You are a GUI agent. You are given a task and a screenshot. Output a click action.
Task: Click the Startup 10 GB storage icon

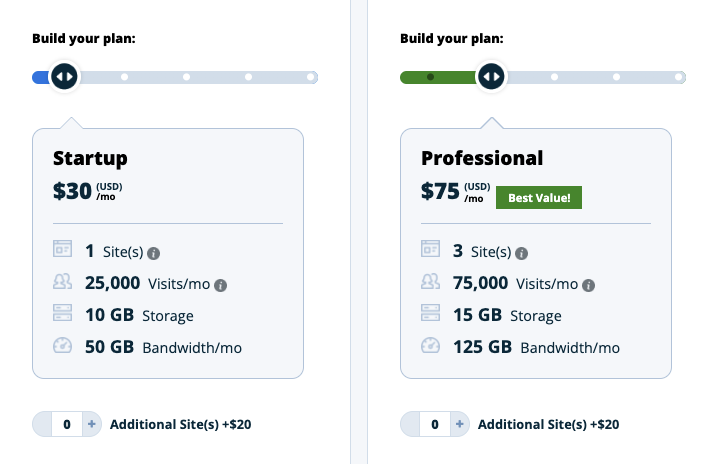coord(62,313)
